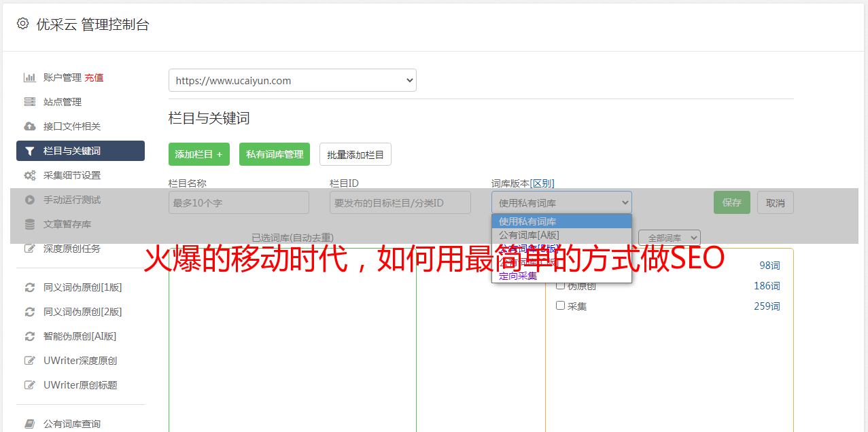
Task: Open UWriter深度原创 in the sidebar
Action: pos(80,361)
